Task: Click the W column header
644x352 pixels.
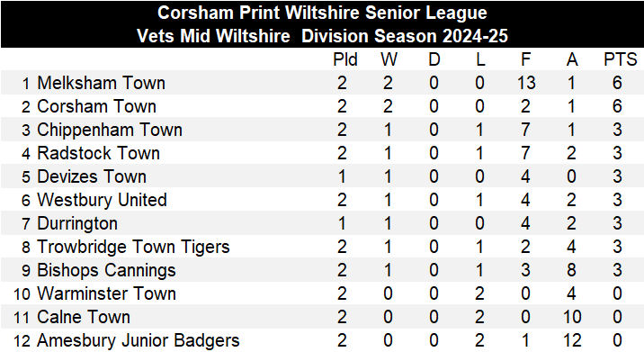Action: tap(389, 59)
